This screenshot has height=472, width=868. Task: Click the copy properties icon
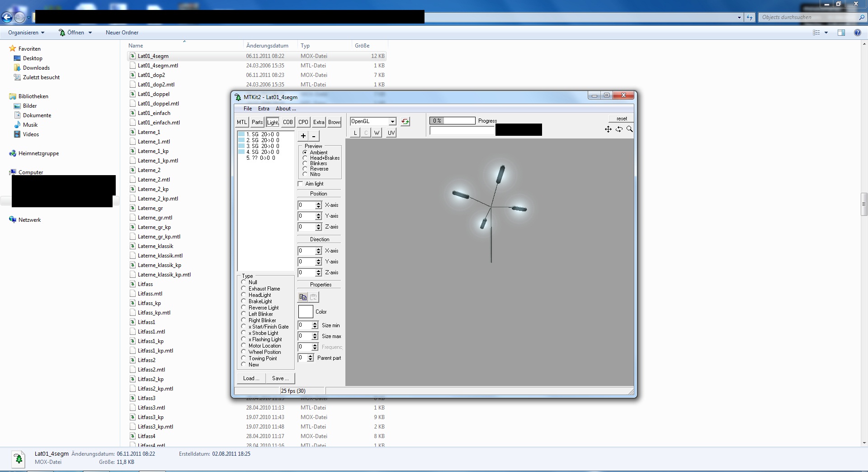tap(303, 297)
